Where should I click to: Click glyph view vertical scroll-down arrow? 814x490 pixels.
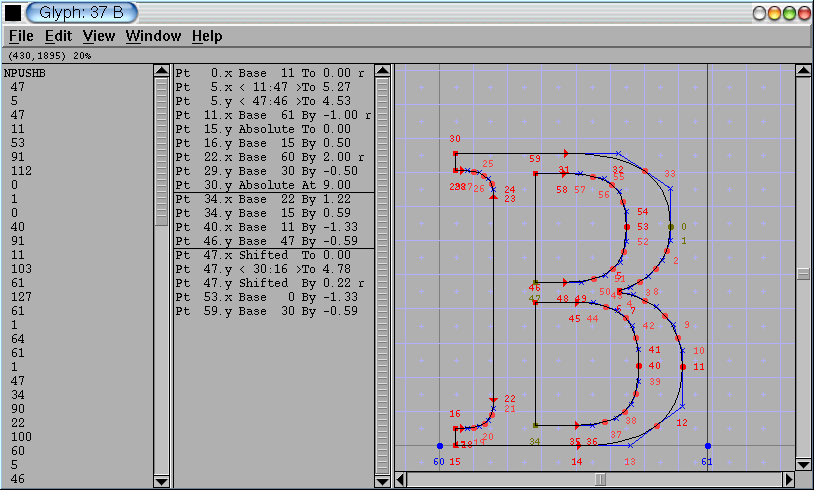tap(802, 464)
